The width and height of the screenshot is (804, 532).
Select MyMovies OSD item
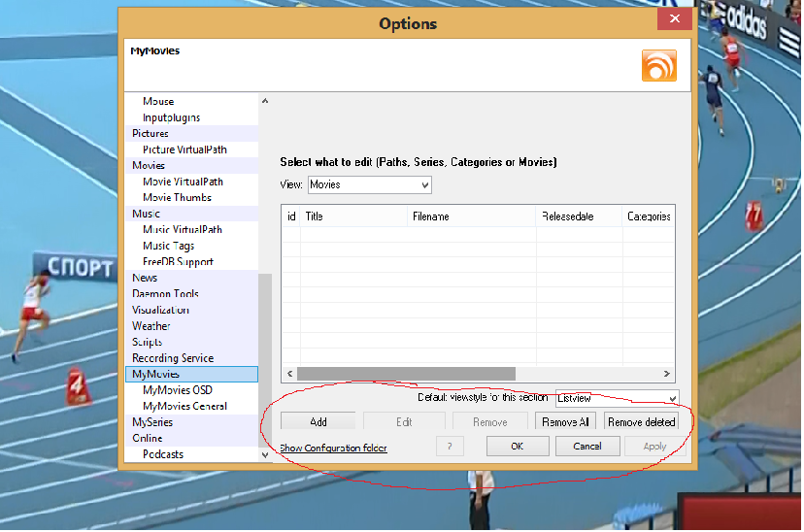(x=178, y=389)
